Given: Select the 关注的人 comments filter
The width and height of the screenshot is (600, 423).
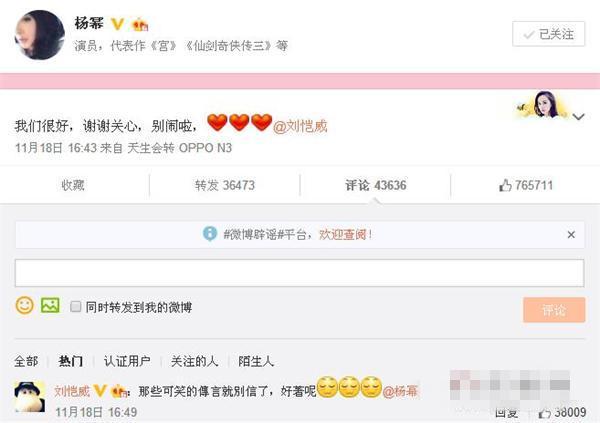Looking at the screenshot, I should click(194, 361).
